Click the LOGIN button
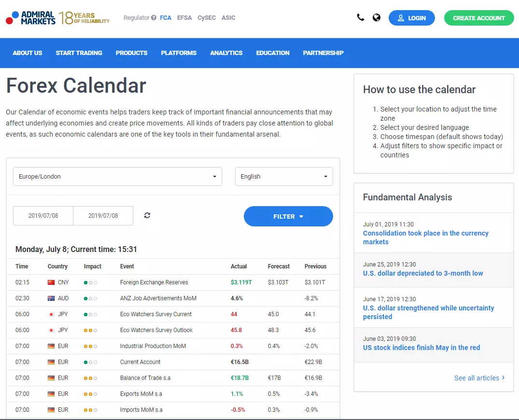This screenshot has height=420, width=519. point(412,18)
